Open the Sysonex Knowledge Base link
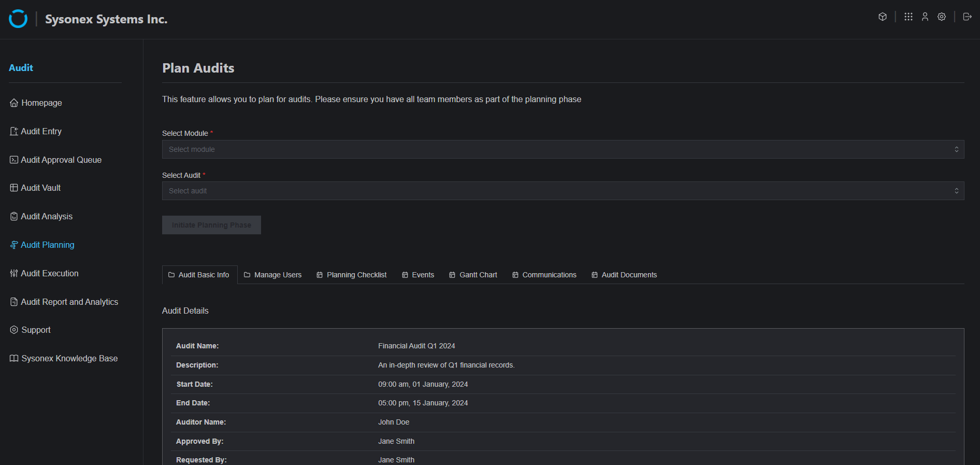980x465 pixels. click(x=69, y=358)
